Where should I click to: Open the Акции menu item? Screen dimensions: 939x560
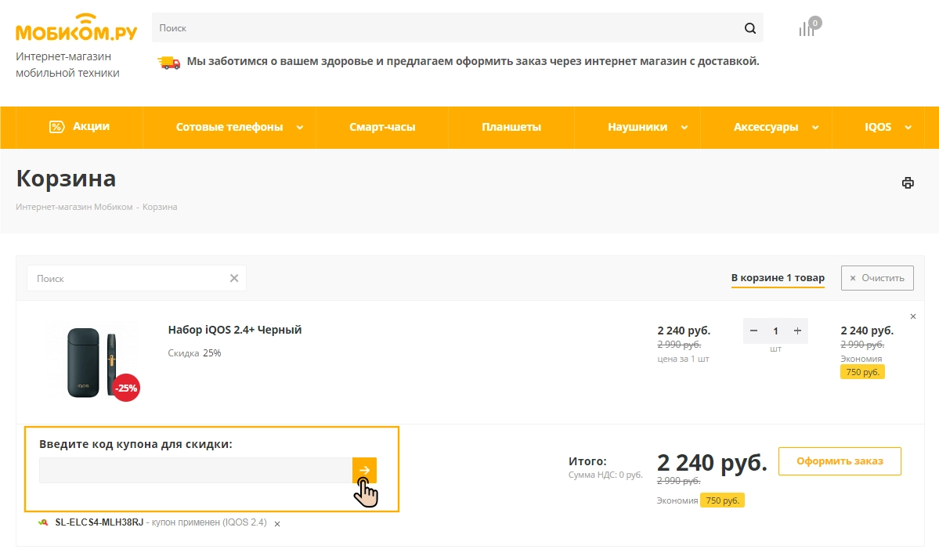pos(80,127)
